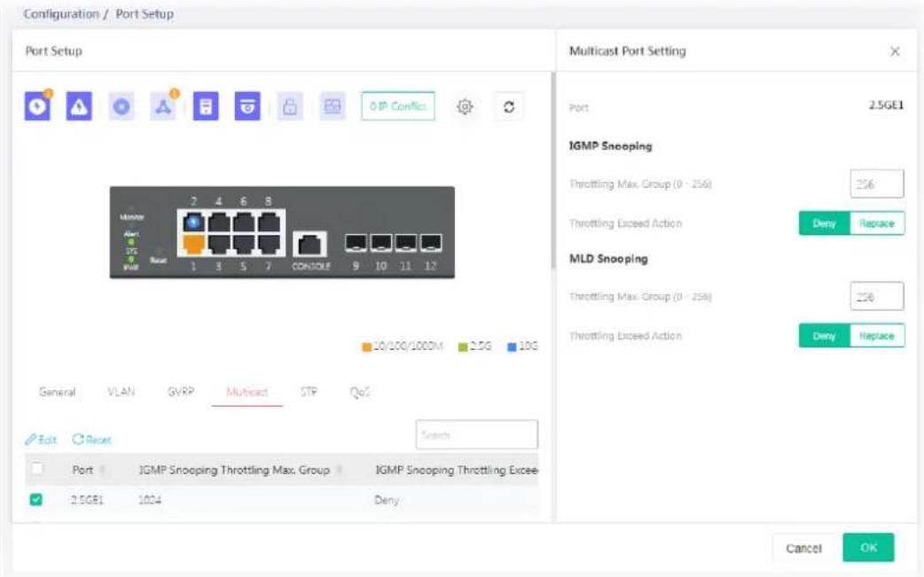Switch to the VLAN tab
Viewport: 924px width, 577px height.
click(x=121, y=392)
